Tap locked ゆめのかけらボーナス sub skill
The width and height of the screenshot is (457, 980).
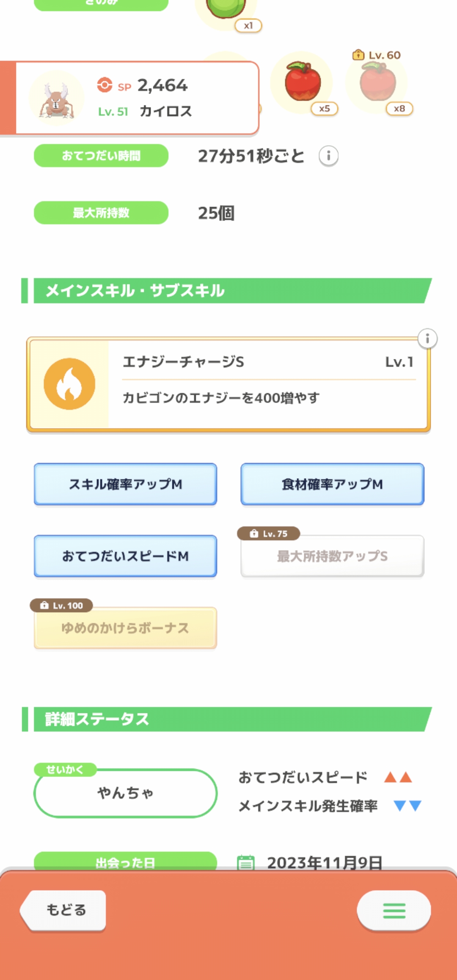coord(125,628)
